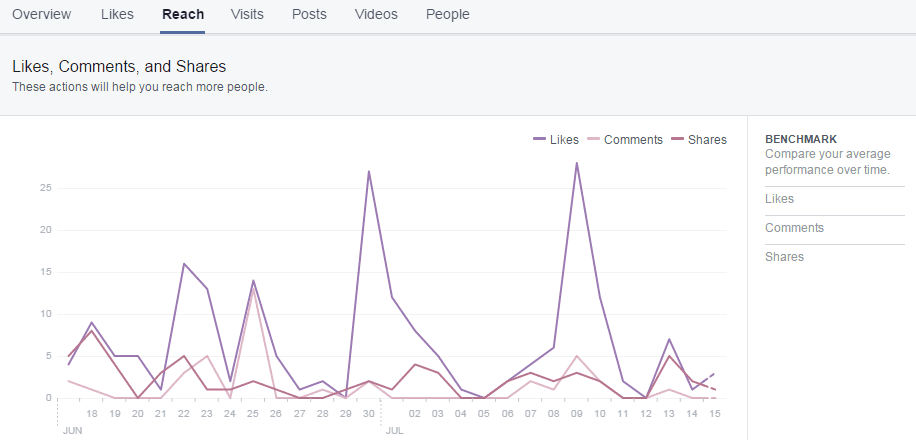The width and height of the screenshot is (916, 440).
Task: Click the 'Likes, Comments, and Shares' heading
Action: pyautogui.click(x=119, y=67)
